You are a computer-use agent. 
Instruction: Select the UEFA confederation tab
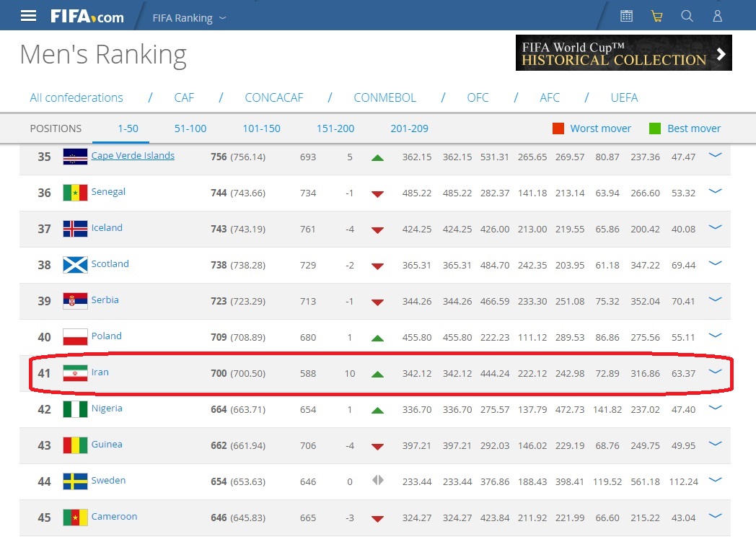tap(623, 97)
